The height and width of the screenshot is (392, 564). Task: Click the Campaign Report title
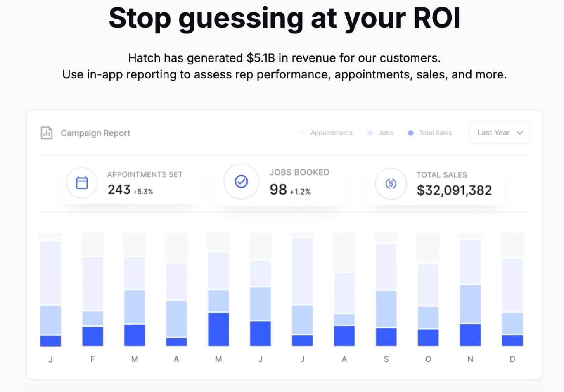[x=95, y=133]
